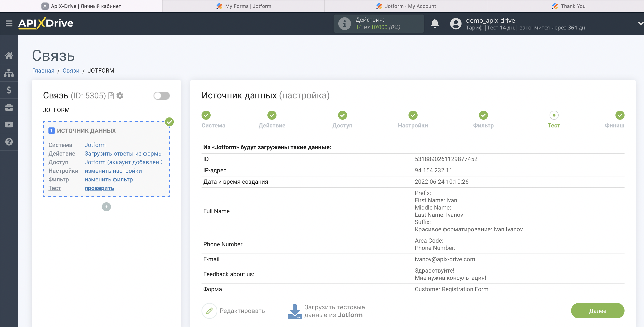Go to the Доступ step marker
This screenshot has width=644, height=327.
pos(343,115)
